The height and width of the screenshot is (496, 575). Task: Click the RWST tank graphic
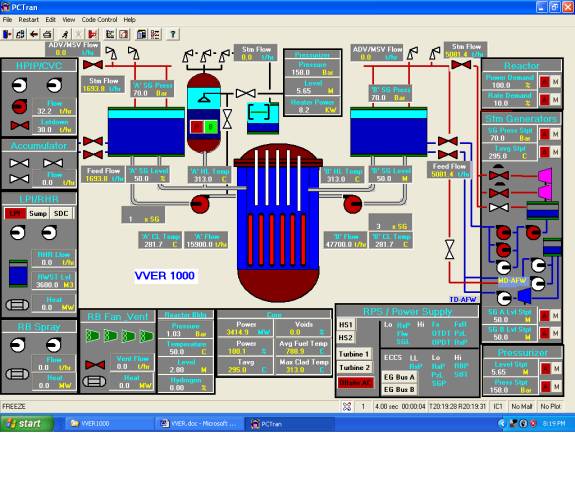point(18,273)
